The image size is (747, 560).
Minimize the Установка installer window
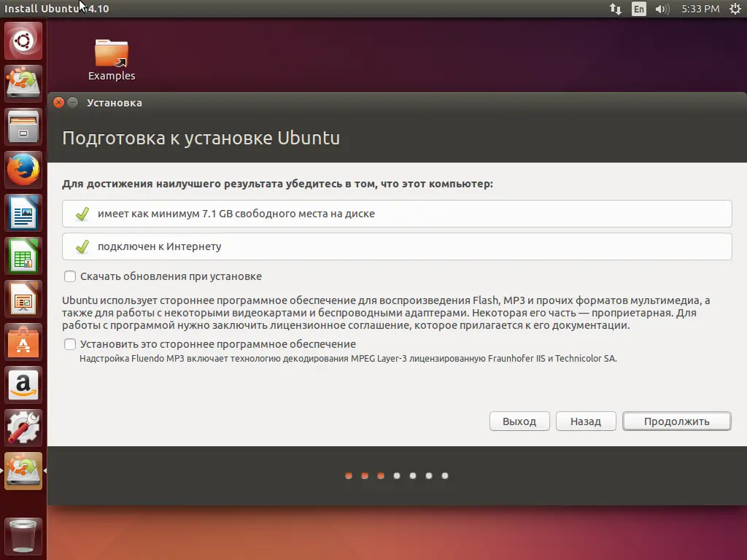click(x=73, y=102)
